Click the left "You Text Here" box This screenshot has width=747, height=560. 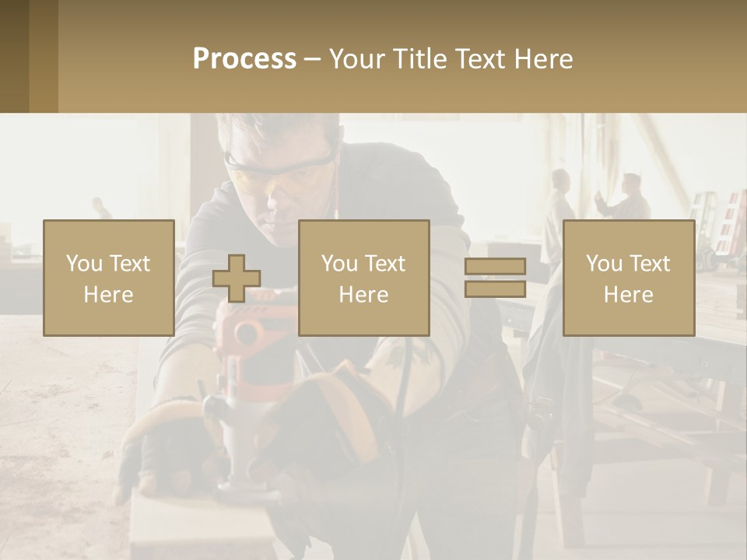click(x=108, y=278)
